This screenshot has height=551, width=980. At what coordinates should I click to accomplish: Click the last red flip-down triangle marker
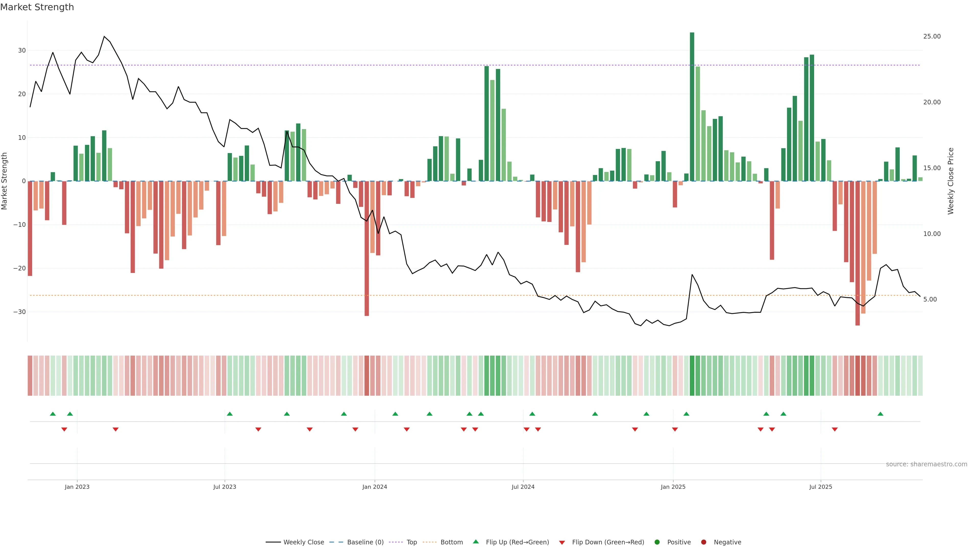(x=835, y=429)
